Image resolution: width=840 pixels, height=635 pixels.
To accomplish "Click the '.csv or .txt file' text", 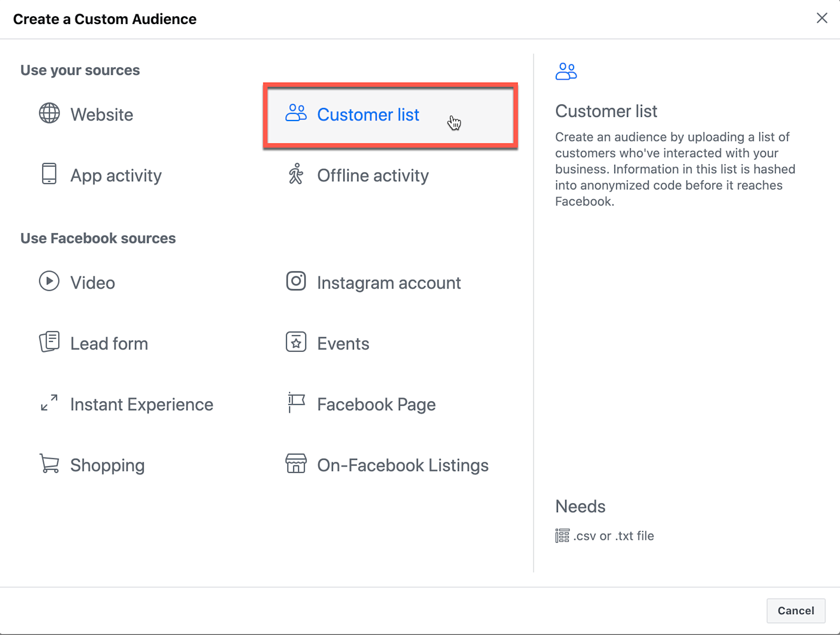I will 613,536.
